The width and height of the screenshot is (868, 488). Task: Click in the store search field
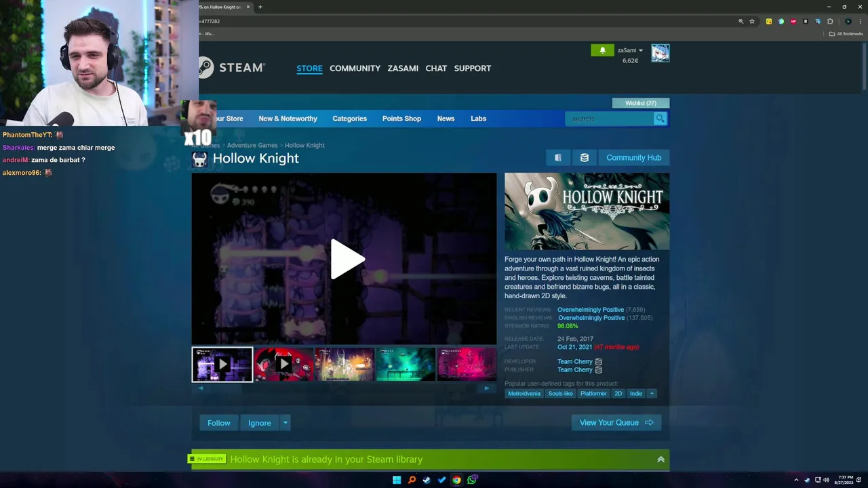(610, 119)
